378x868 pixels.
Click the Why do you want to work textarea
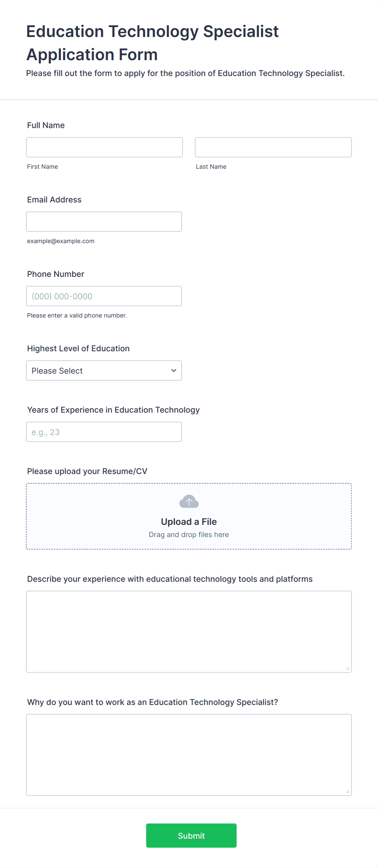tap(189, 755)
